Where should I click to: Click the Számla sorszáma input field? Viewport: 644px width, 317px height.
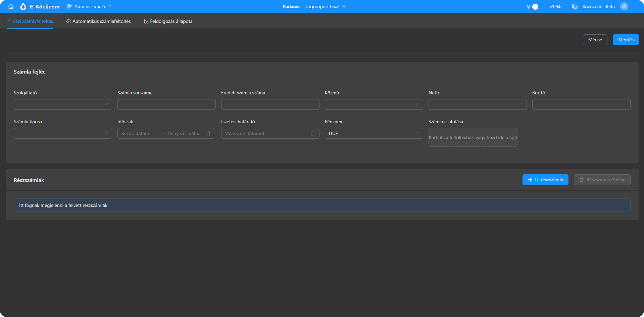point(166,104)
